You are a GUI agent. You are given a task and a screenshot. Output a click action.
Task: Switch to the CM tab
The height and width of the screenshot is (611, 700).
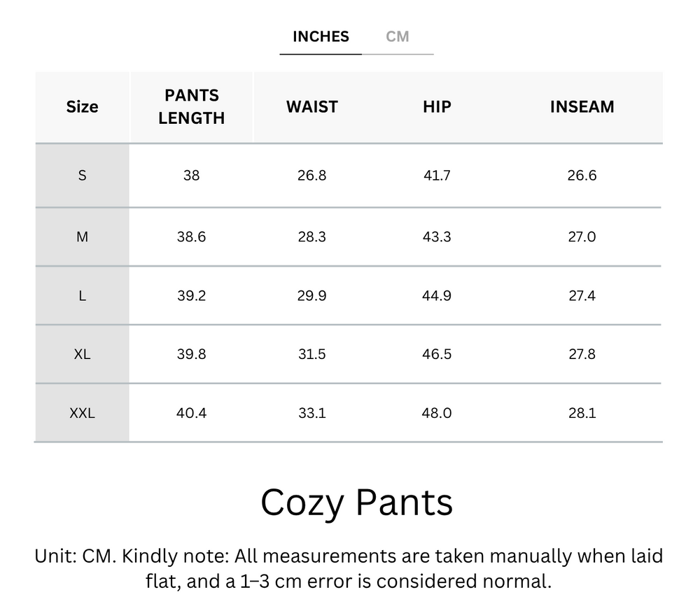coord(398,37)
